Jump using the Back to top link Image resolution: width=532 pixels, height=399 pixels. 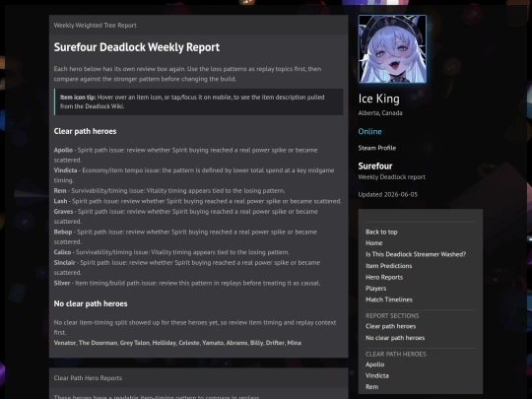click(x=381, y=233)
